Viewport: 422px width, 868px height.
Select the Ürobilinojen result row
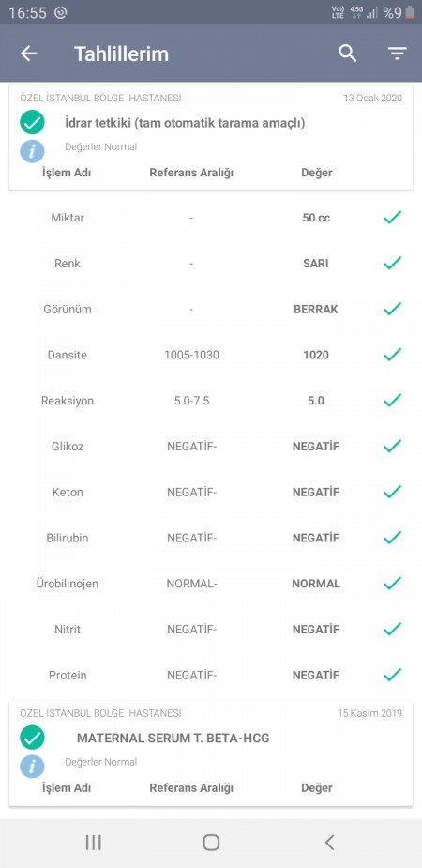click(x=211, y=584)
